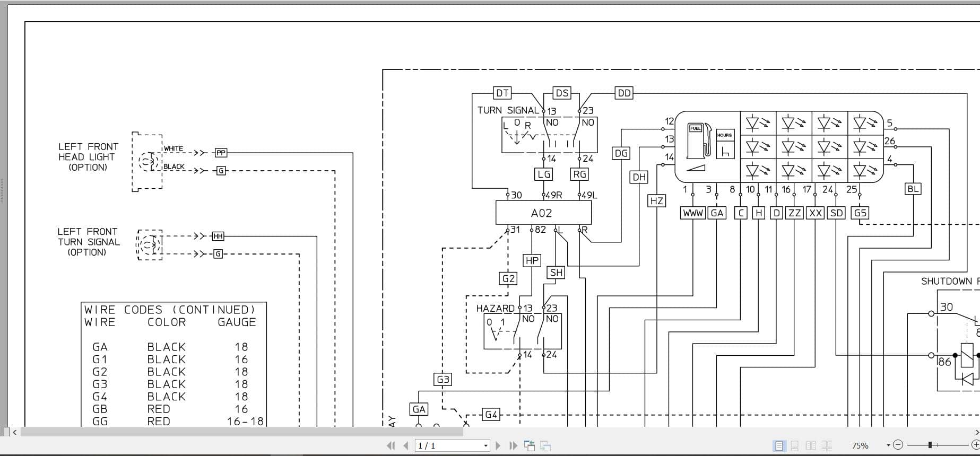Screen dimensions: 980x456
Task: Go to the first page
Action: tap(391, 446)
